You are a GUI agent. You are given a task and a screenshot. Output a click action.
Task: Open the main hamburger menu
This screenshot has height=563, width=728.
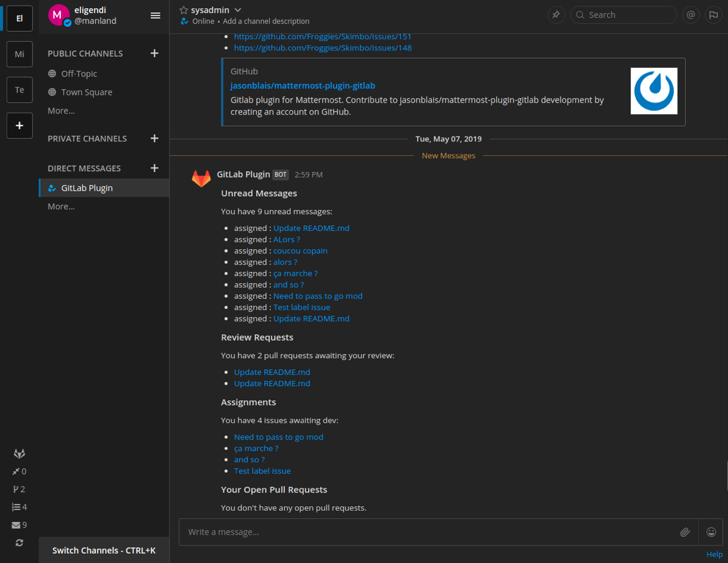[x=156, y=16]
